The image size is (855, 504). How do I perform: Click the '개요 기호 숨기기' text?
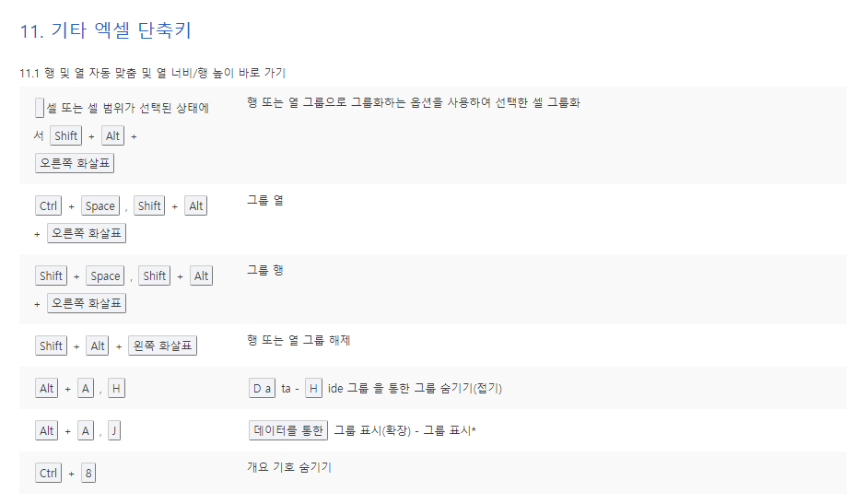[288, 467]
